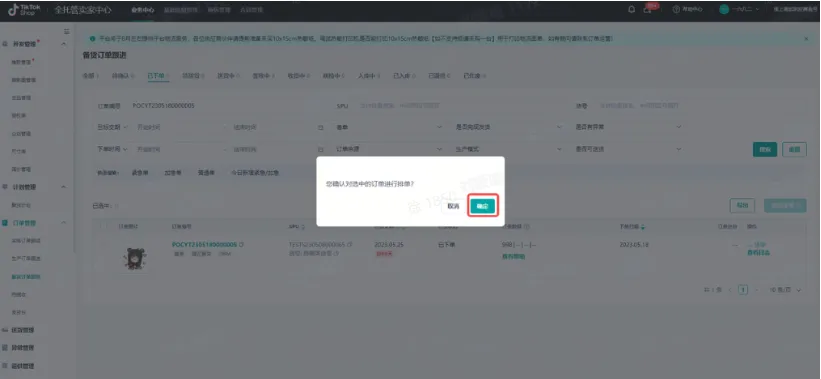Collapse the 计划管理 sidebar group chevron
This screenshot has height=379, width=821.
click(x=64, y=187)
